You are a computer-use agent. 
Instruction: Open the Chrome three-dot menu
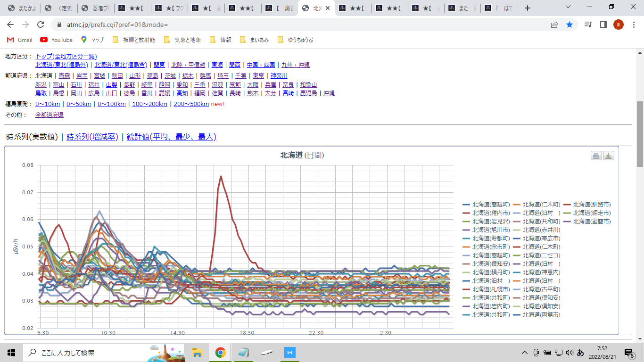(633, 25)
